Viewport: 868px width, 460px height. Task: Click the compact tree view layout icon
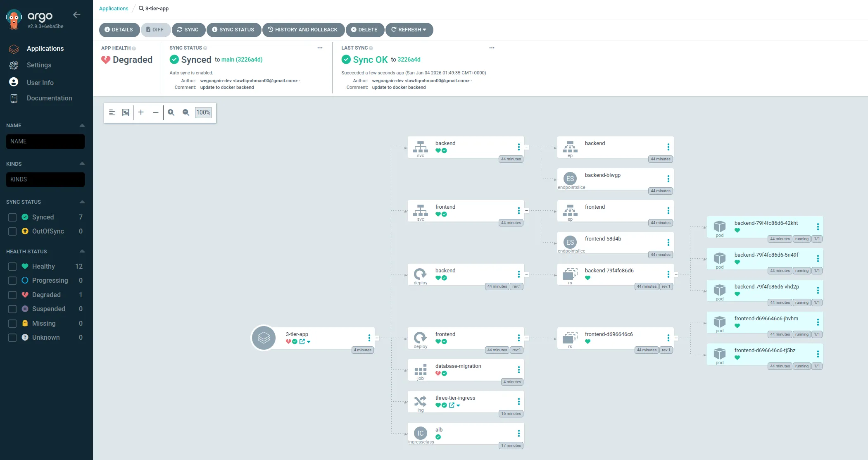112,112
